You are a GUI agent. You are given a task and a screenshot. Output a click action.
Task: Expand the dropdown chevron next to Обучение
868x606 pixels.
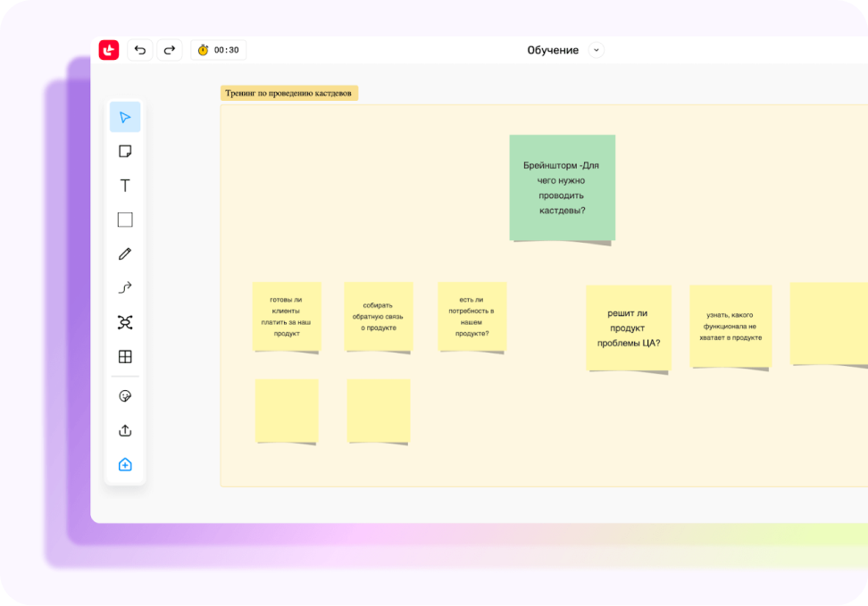pos(597,50)
